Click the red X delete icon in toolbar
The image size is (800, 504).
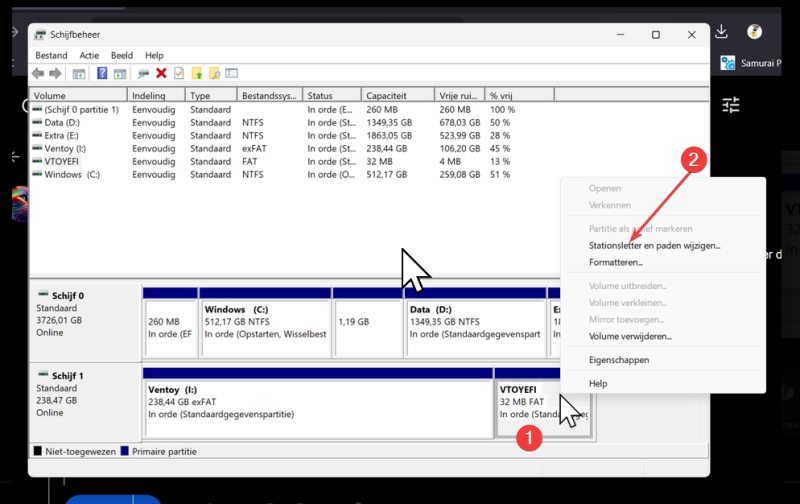(x=161, y=73)
